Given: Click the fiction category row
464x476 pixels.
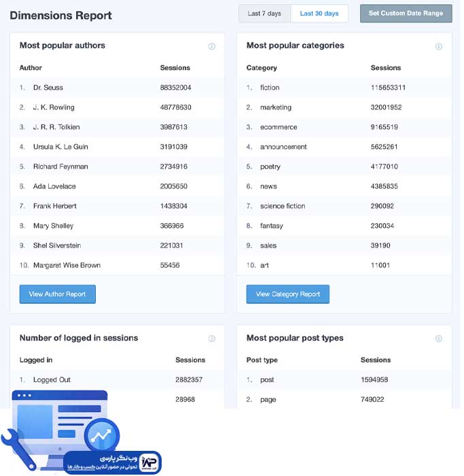Looking at the screenshot, I should point(344,88).
